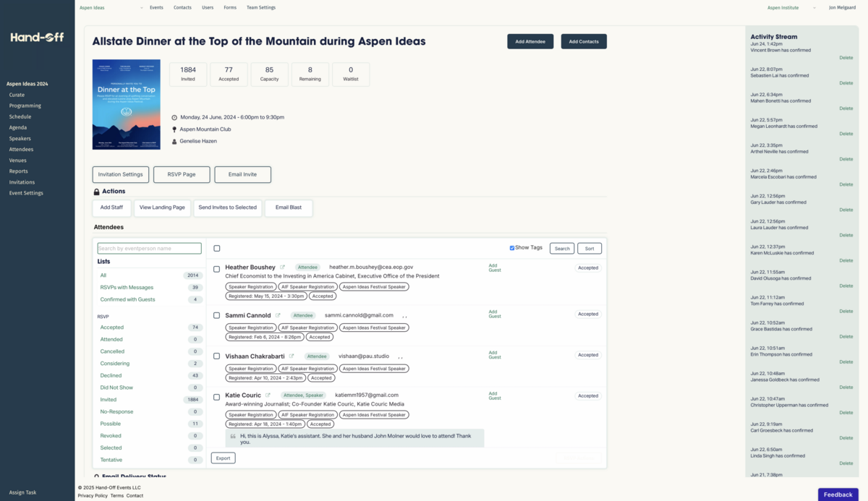Open Speakers in the sidebar
This screenshot has width=868, height=501.
[20, 138]
